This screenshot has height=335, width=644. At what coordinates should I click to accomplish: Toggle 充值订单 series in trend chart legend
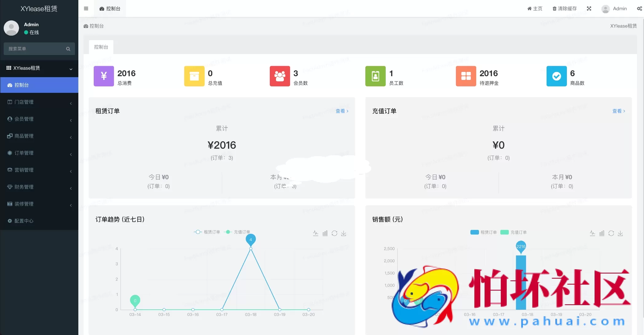[238, 232]
